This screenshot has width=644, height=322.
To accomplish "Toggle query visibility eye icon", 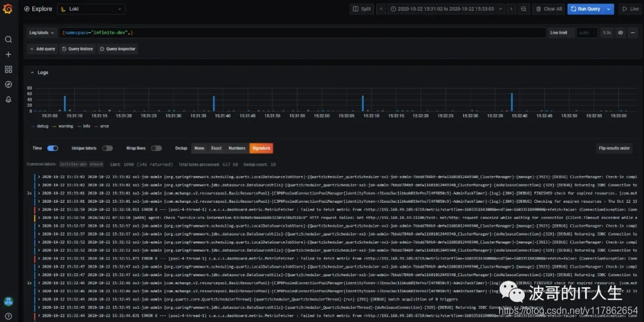I will tap(621, 32).
